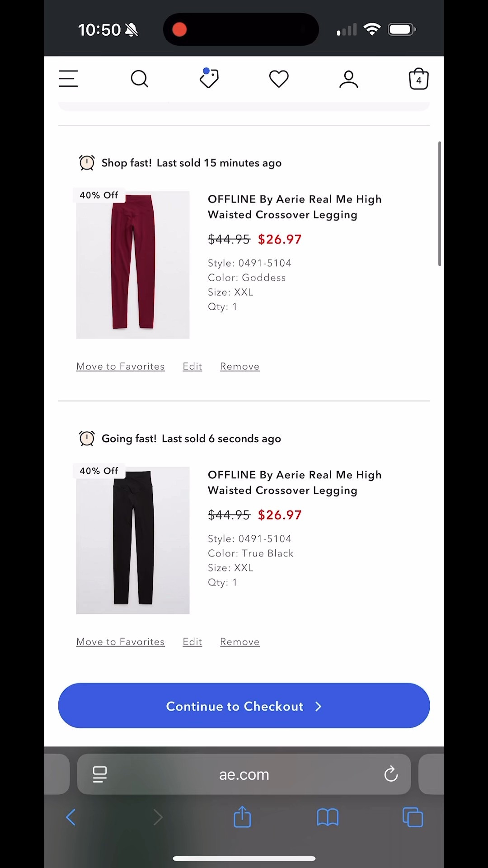
Task: Navigate back in Safari
Action: (70, 817)
